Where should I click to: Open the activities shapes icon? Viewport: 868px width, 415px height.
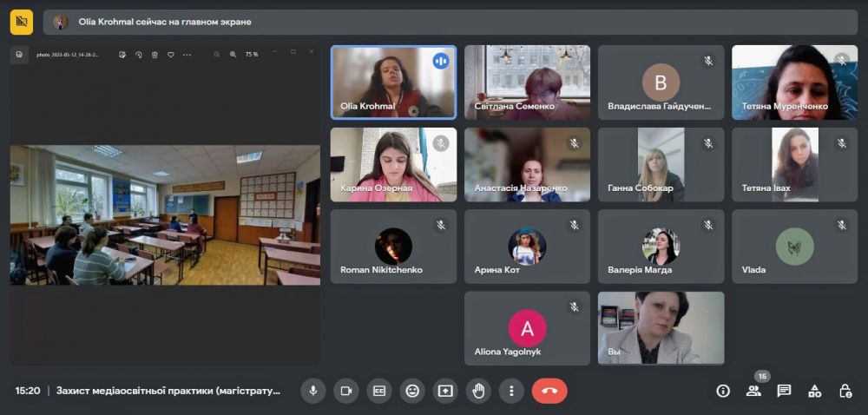[x=814, y=391]
